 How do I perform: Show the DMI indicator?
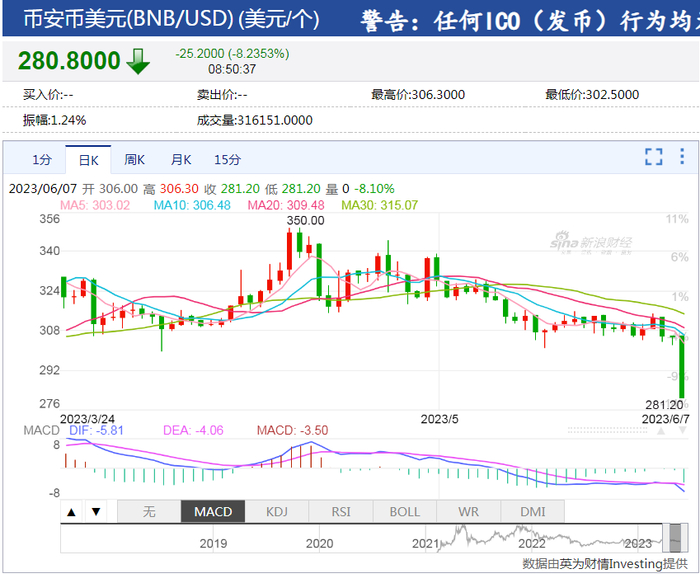(x=533, y=512)
